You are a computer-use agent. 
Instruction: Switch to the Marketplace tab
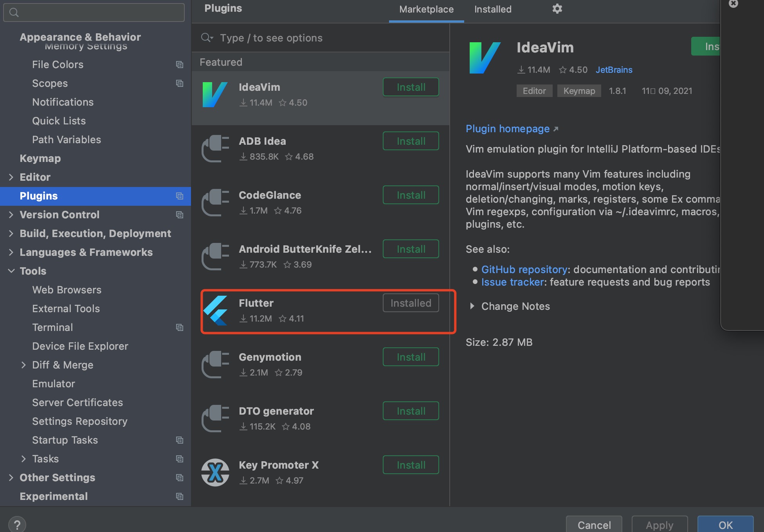pyautogui.click(x=426, y=9)
